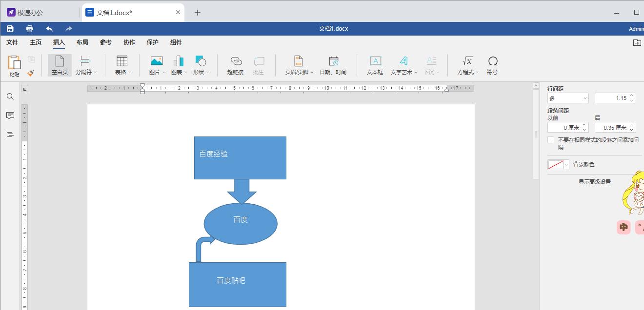Insert a blank page with 空白页 icon
Image resolution: width=644 pixels, height=310 pixels.
pos(59,64)
